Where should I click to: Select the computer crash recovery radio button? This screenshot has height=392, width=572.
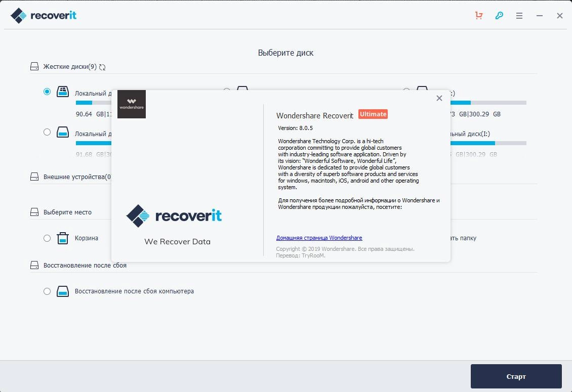47,291
